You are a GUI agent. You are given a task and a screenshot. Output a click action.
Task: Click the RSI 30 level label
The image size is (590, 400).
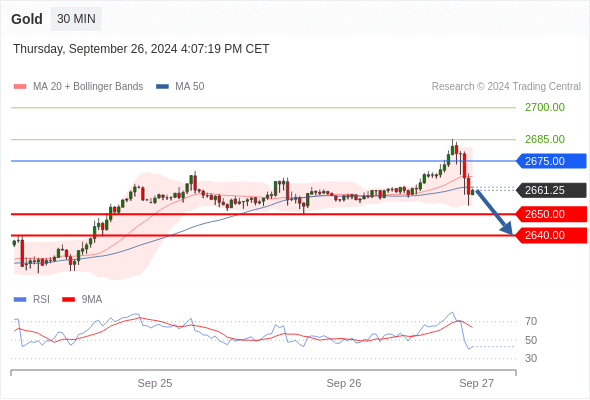tap(531, 358)
